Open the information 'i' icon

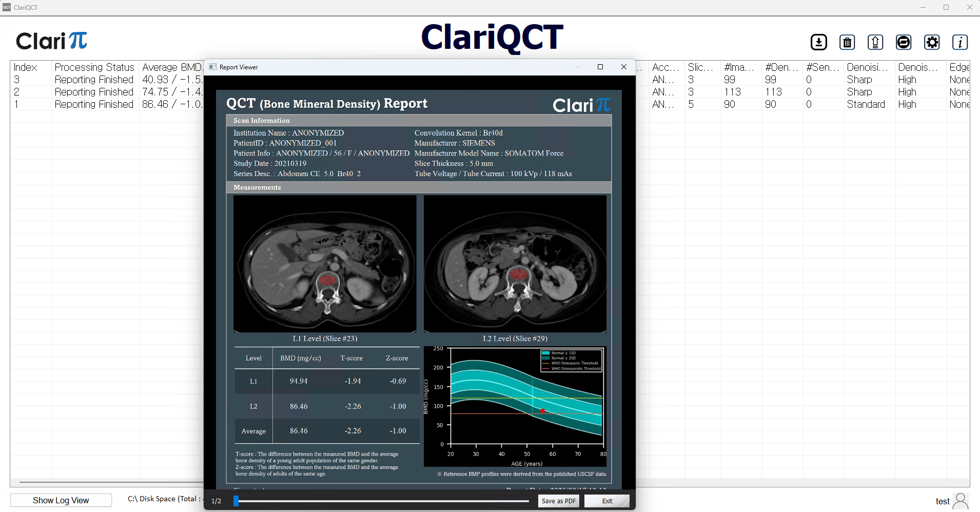tap(959, 42)
